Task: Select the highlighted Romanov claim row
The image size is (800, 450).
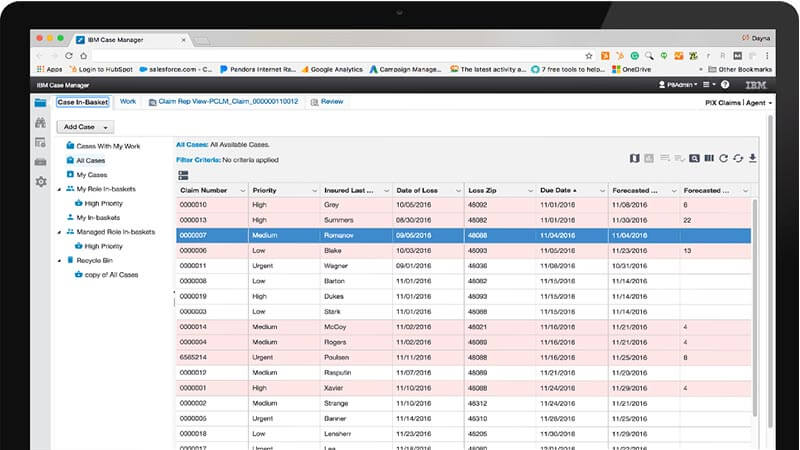Action: 463,235
